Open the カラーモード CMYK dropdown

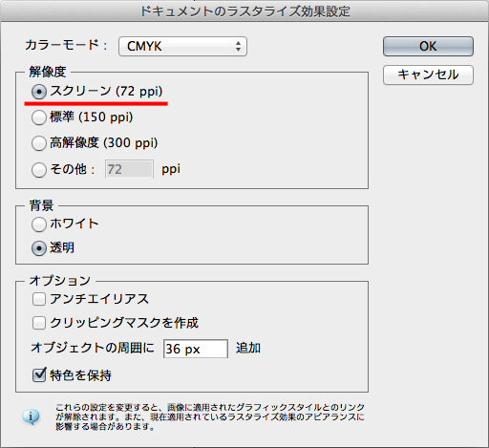point(182,47)
